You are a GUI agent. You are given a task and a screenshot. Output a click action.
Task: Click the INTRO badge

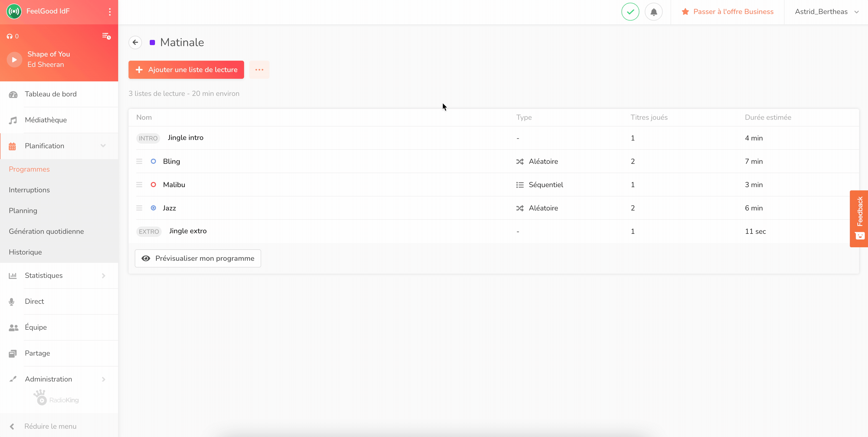point(148,138)
